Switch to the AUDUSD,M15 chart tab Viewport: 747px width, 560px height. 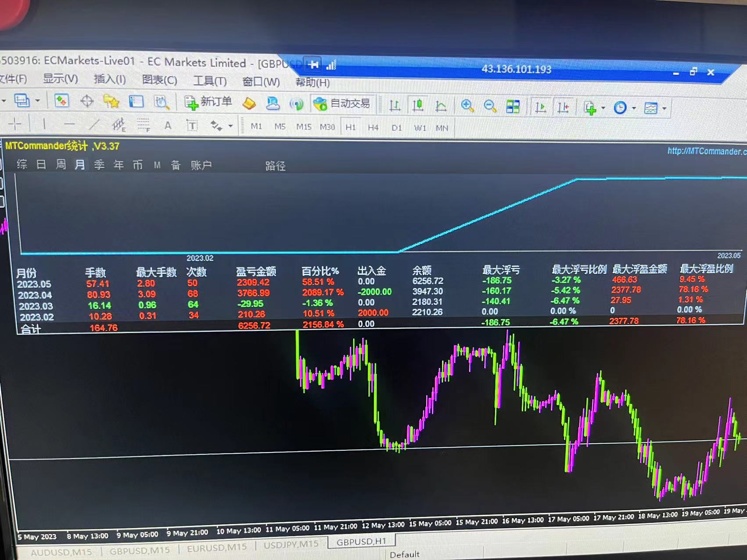(61, 552)
